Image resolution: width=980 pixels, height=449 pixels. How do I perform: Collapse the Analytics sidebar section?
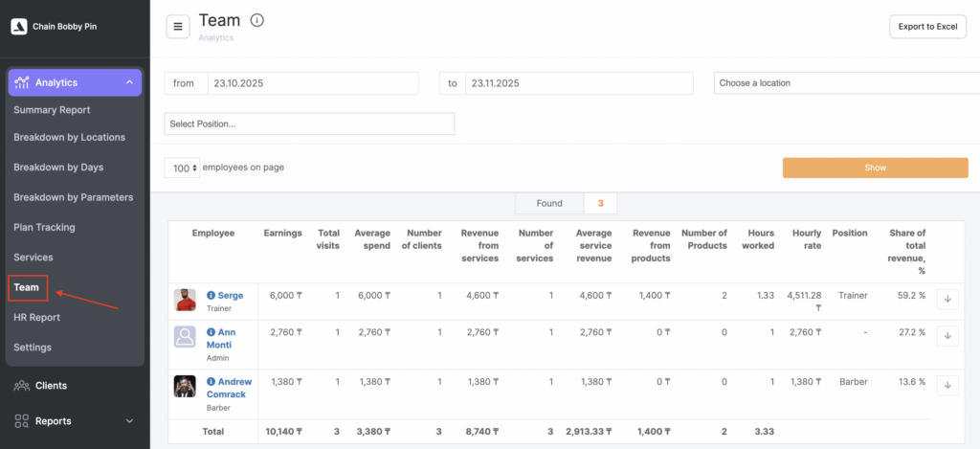[129, 83]
